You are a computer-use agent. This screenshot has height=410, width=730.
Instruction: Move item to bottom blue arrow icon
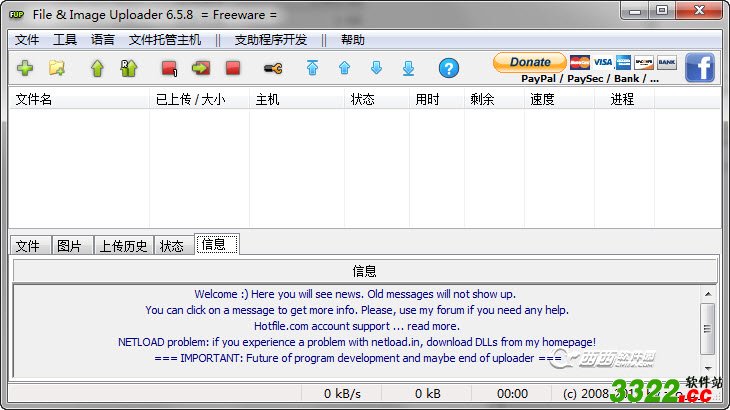click(408, 68)
